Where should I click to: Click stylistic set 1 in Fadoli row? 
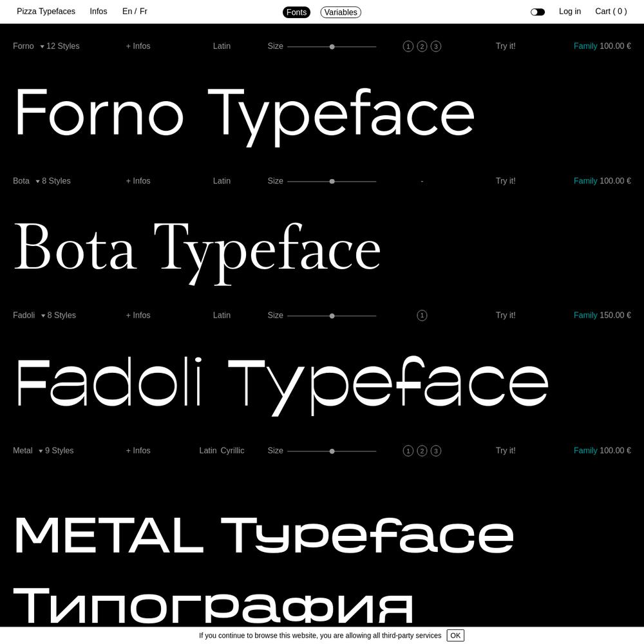[x=422, y=316]
